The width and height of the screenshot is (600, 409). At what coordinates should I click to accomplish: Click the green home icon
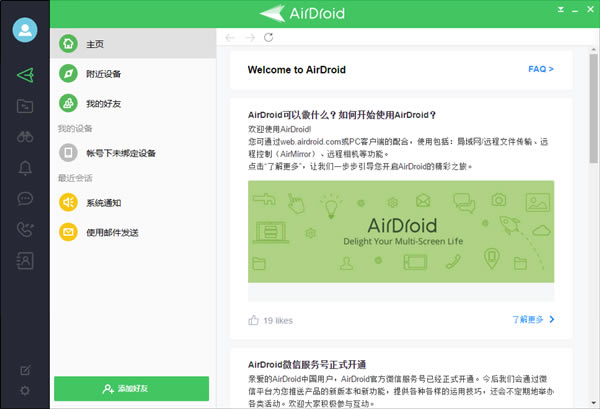[68, 44]
